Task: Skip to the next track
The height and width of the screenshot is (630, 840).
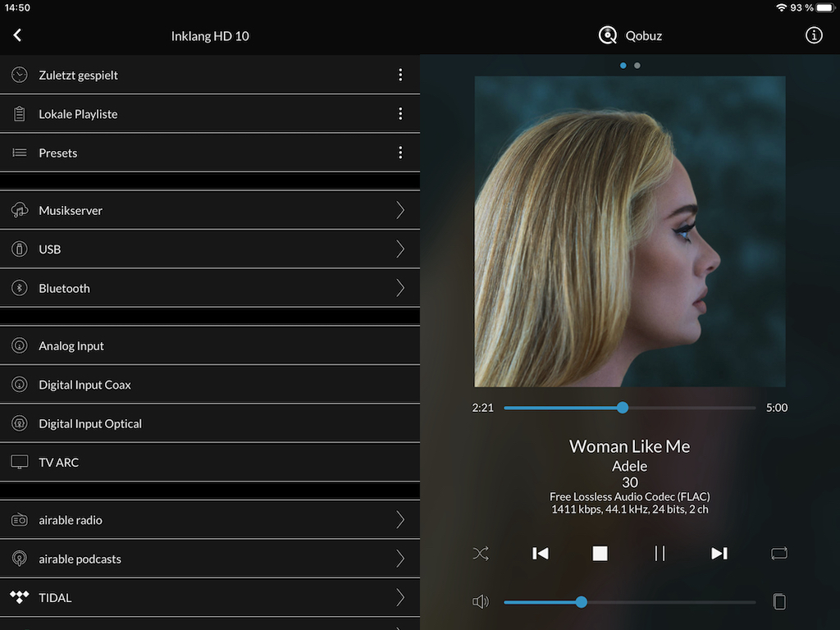Action: click(719, 554)
